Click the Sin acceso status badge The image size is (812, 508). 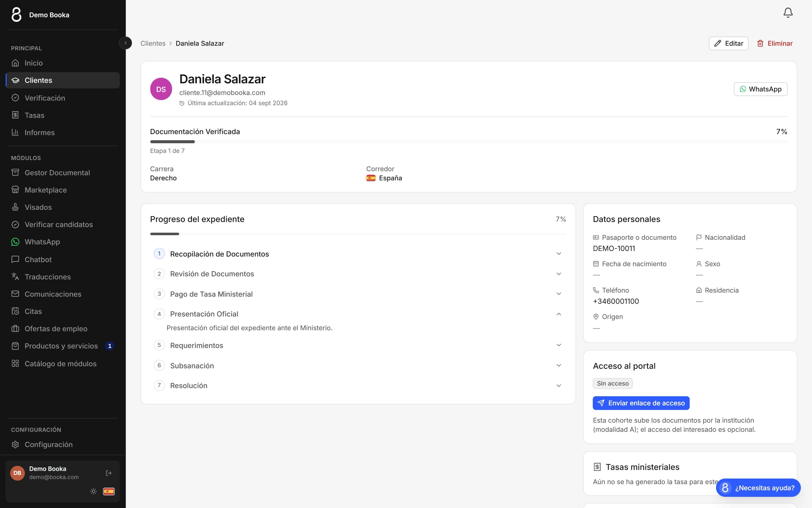click(612, 383)
